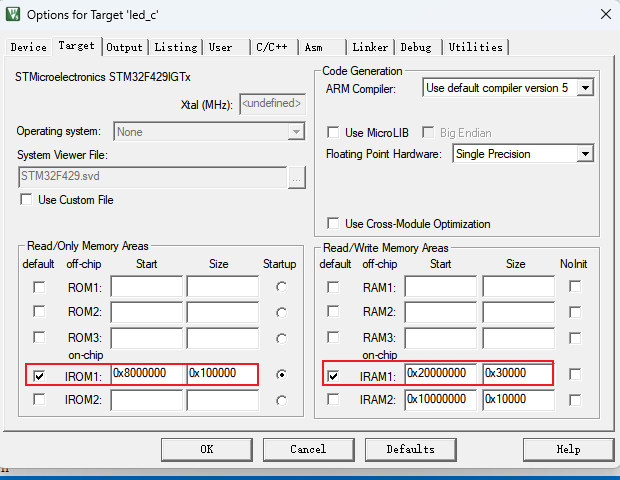Select the IROM1 Startup radio button
This screenshot has width=620, height=480.
281,374
